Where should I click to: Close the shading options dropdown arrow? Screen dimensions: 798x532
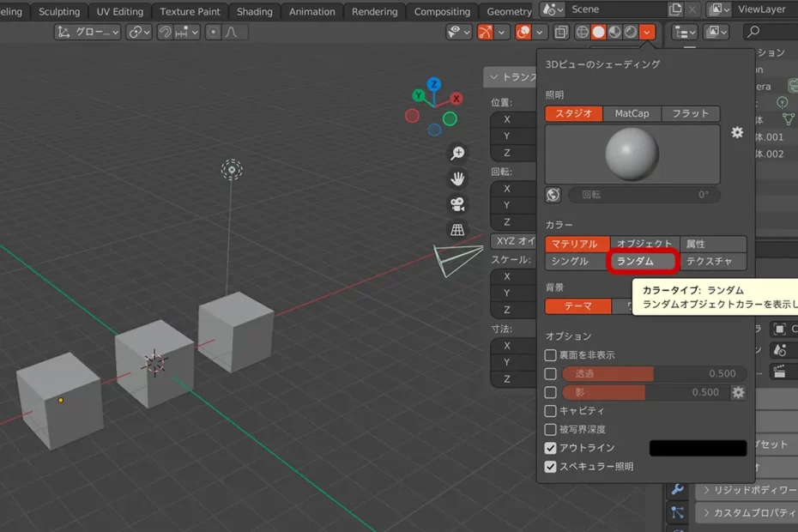click(x=648, y=33)
